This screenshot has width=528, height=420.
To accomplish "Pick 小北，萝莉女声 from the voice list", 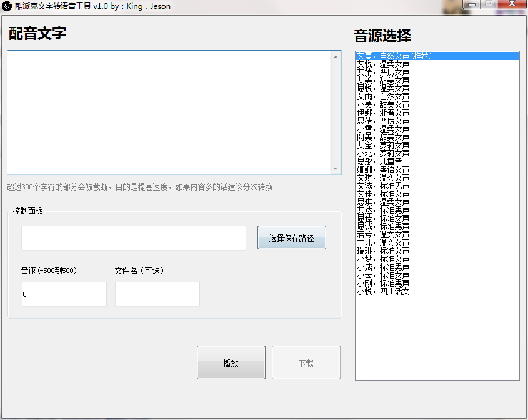I will coord(384,153).
